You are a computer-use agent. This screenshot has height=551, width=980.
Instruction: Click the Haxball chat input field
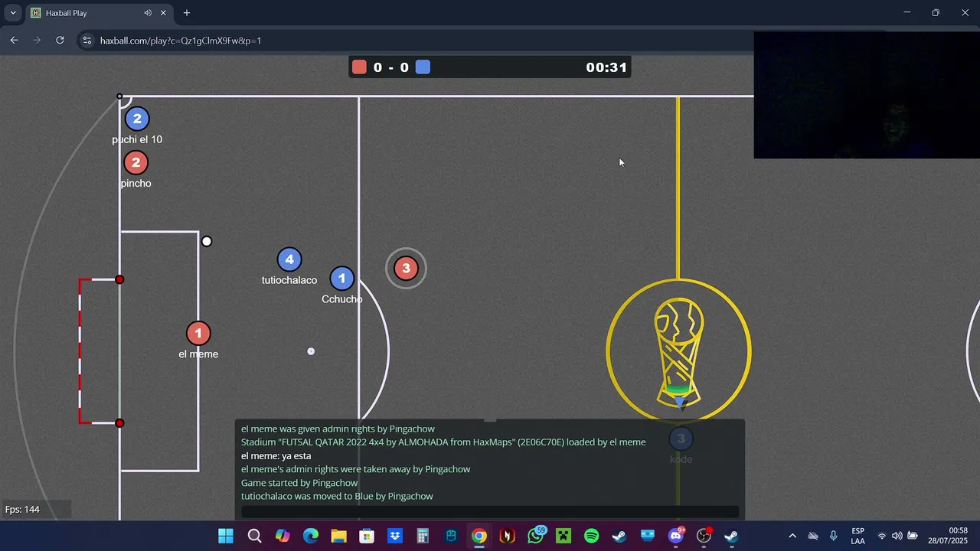pyautogui.click(x=490, y=512)
